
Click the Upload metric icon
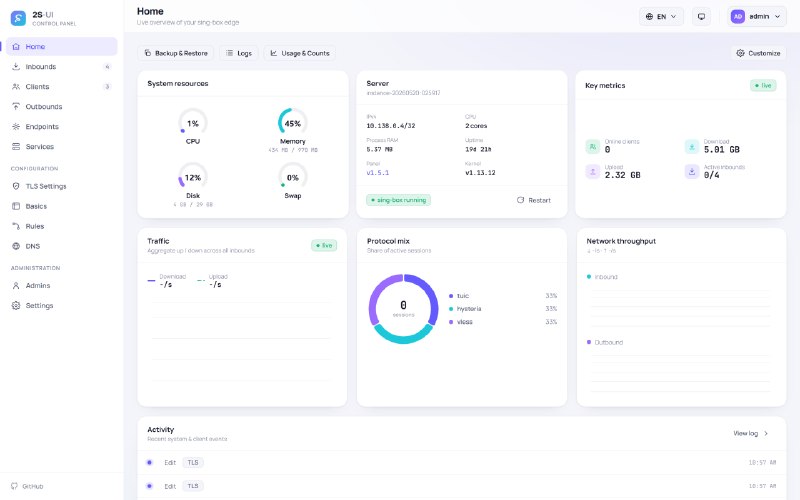tap(592, 171)
